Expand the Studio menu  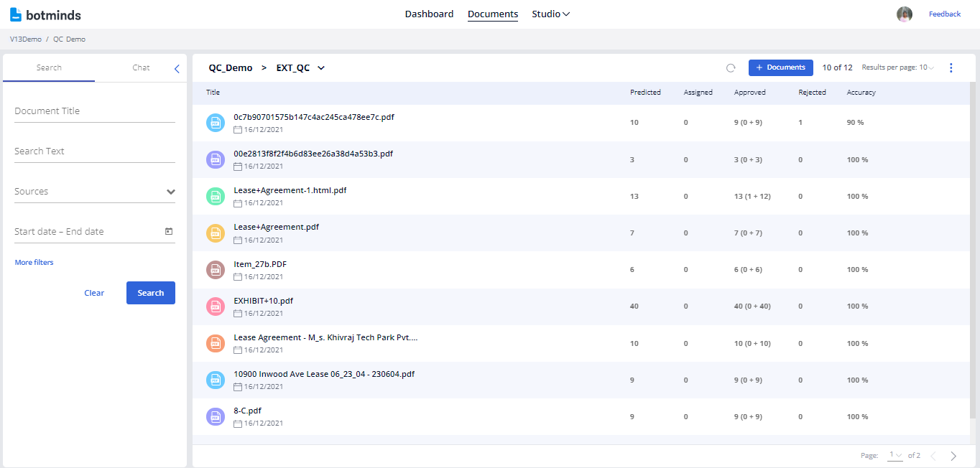550,14
